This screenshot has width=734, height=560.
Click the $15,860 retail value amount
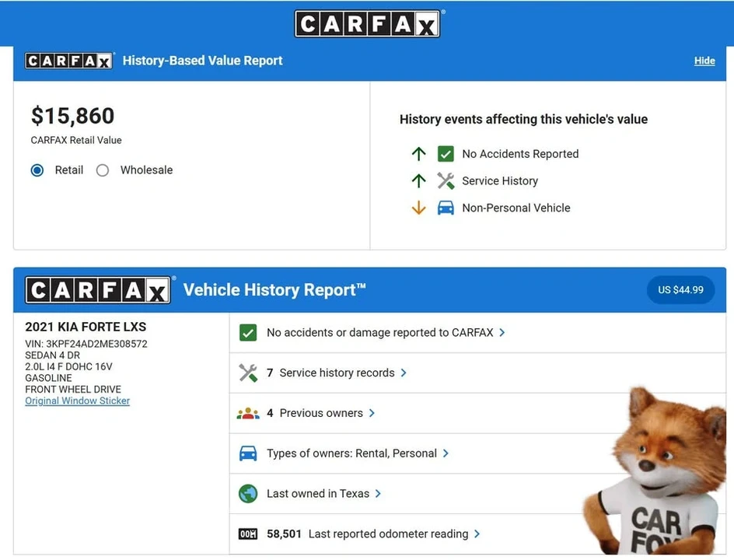(x=72, y=116)
